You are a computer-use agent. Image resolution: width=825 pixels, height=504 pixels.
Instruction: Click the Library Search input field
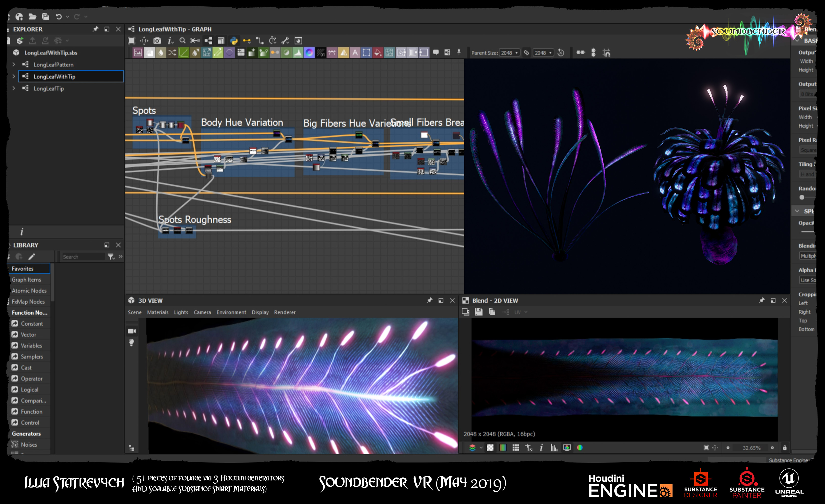(83, 257)
